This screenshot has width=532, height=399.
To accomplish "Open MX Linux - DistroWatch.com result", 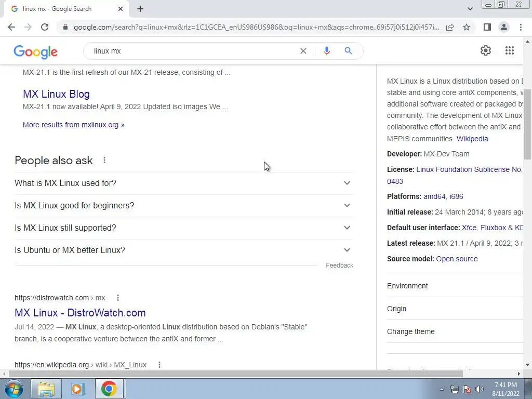I will [80, 313].
